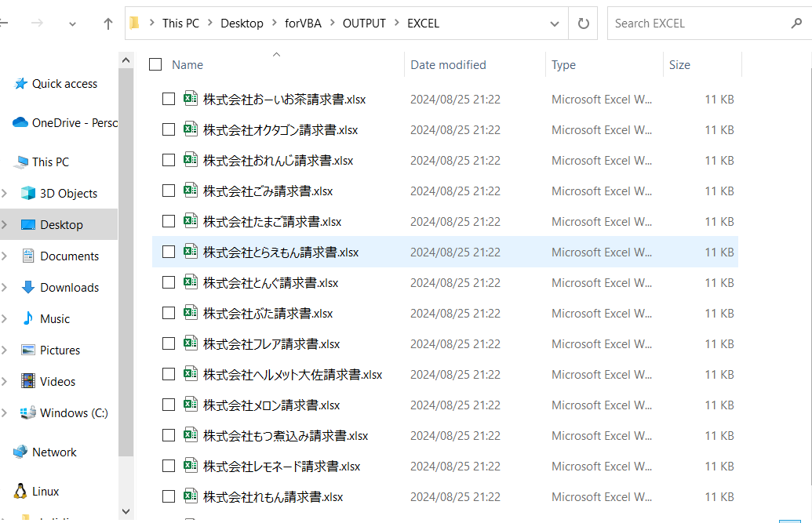Image resolution: width=812 pixels, height=523 pixels.
Task: Sort by the Date modified column
Action: pos(448,65)
